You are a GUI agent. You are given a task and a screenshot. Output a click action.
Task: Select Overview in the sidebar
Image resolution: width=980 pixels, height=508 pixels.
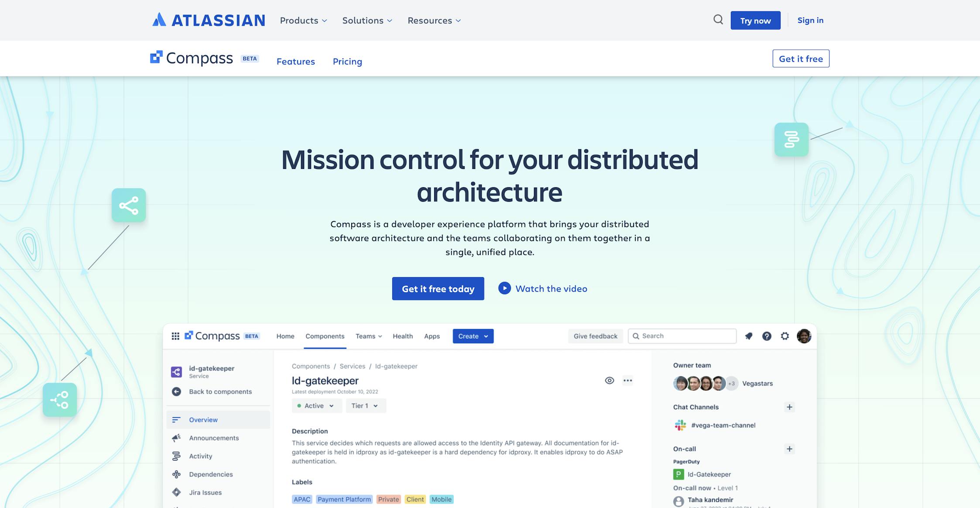click(x=218, y=420)
